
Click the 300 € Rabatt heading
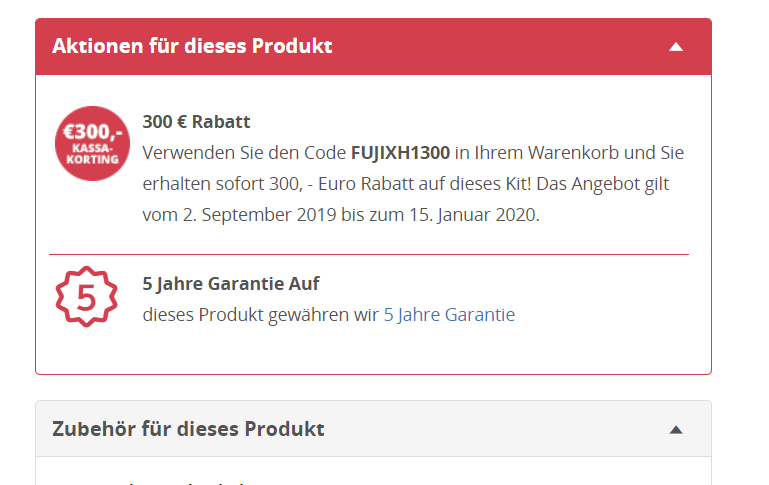point(196,122)
